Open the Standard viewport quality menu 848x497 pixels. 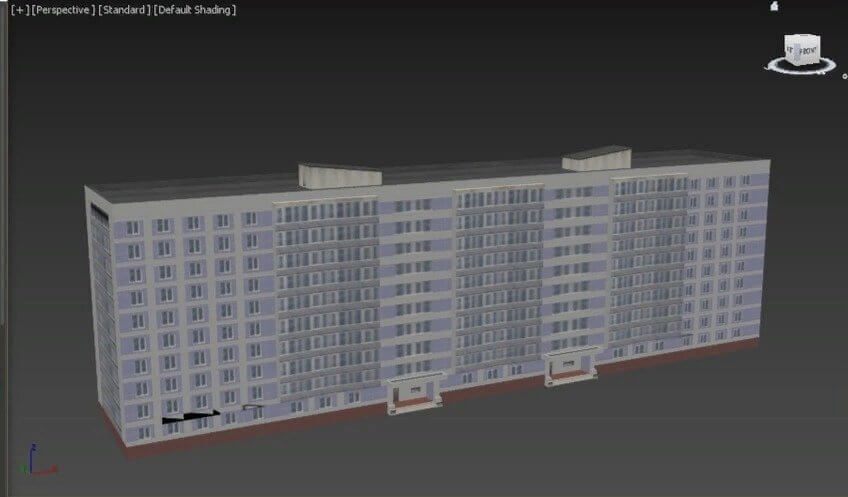pyautogui.click(x=124, y=10)
